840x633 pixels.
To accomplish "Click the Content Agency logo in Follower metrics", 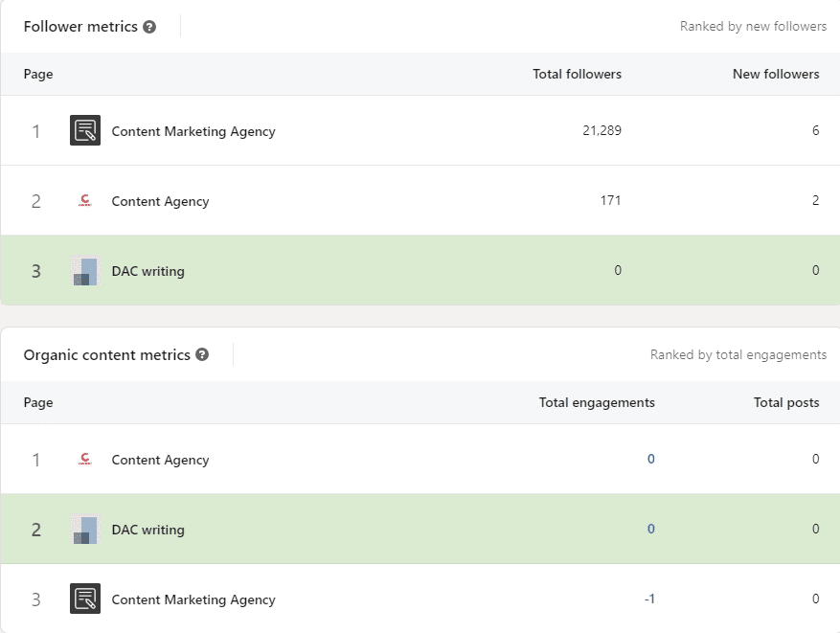I will pos(84,200).
